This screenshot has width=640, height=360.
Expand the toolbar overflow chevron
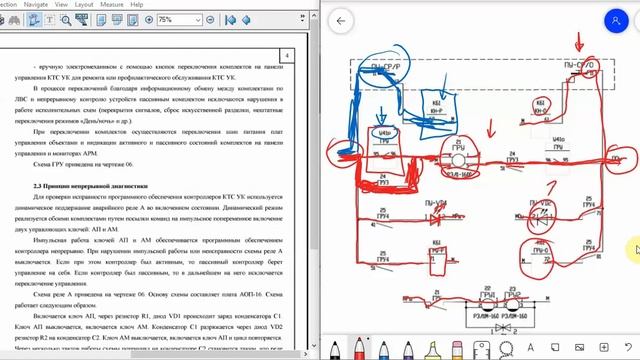(x=302, y=18)
